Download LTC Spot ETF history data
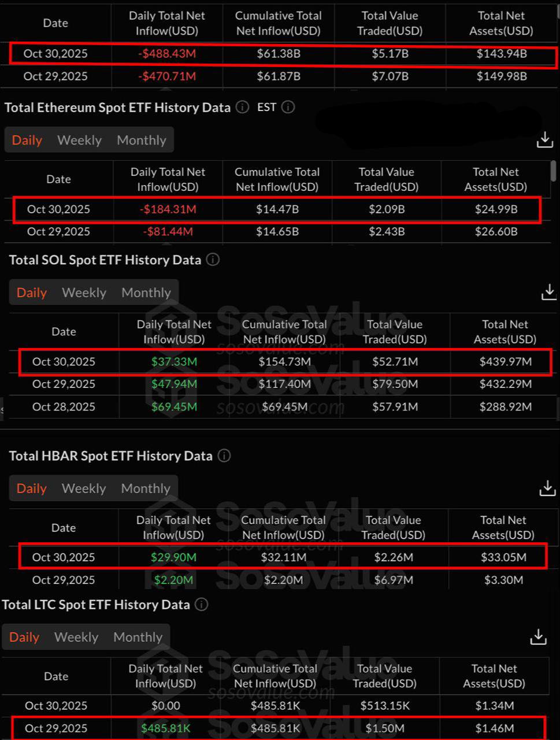 tap(538, 637)
